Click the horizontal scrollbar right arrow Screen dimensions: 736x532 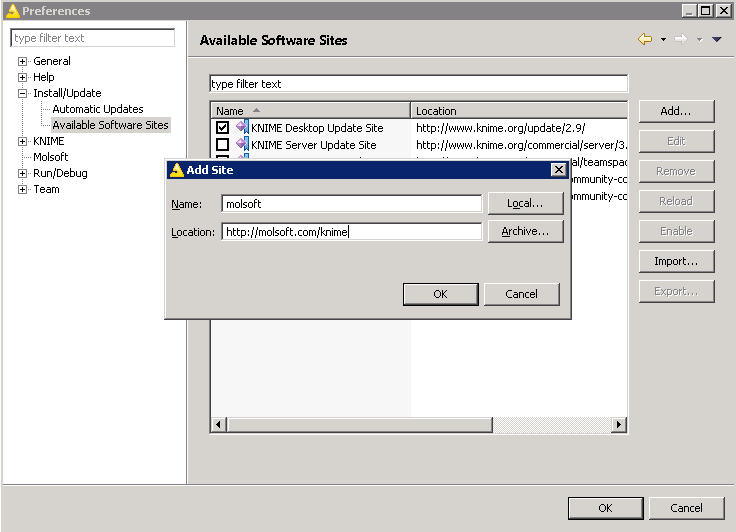620,425
